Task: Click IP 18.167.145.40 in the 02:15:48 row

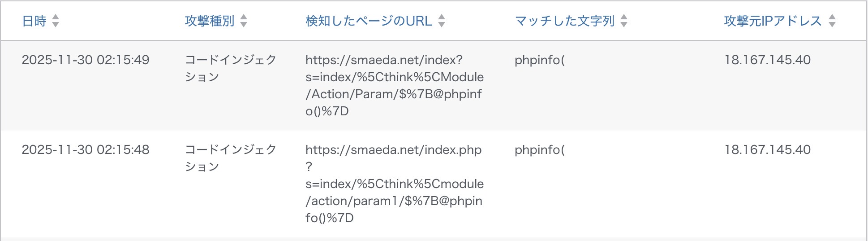Action: click(767, 150)
